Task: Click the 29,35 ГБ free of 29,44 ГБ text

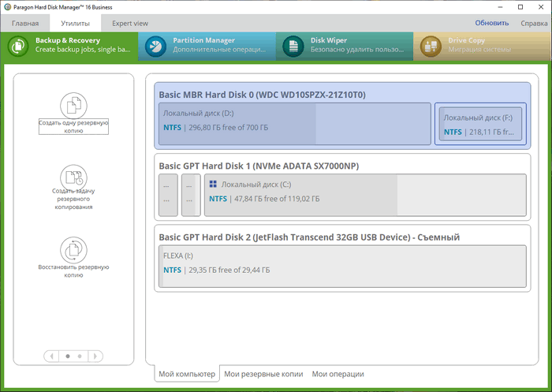Action: pos(229,270)
